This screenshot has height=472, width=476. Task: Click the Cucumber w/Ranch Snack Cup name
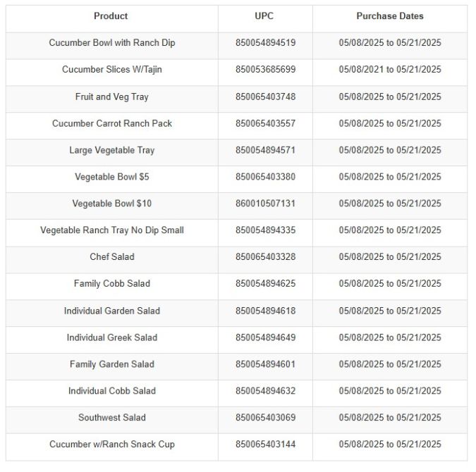pyautogui.click(x=112, y=445)
